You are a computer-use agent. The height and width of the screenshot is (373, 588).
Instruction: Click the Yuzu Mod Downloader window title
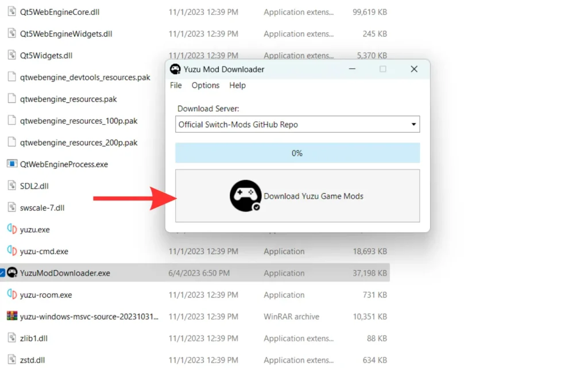pos(224,70)
